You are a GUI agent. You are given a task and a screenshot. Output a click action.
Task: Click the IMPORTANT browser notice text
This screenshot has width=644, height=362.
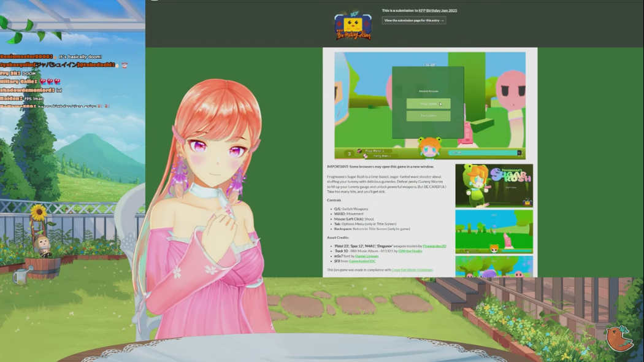(380, 166)
